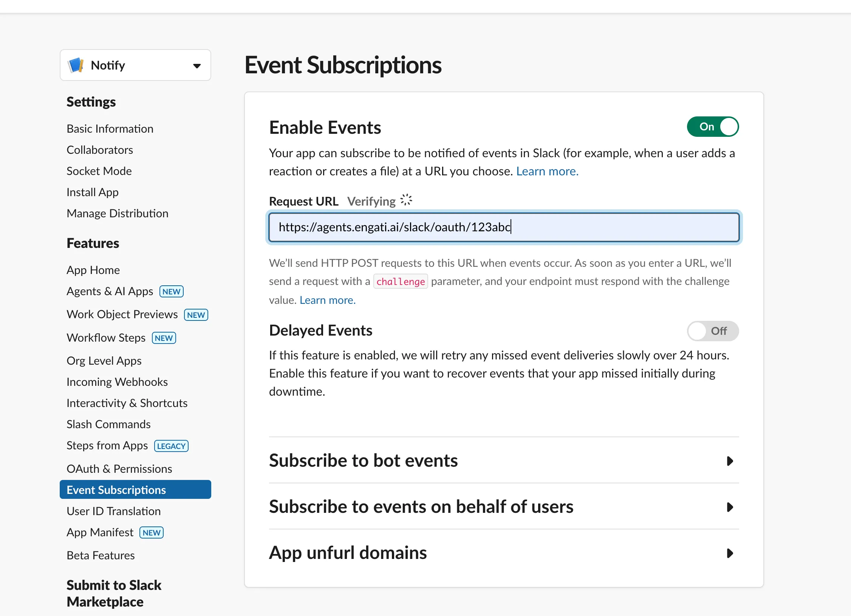Open Manage Distribution page
Image resolution: width=851 pixels, height=616 pixels.
point(118,214)
